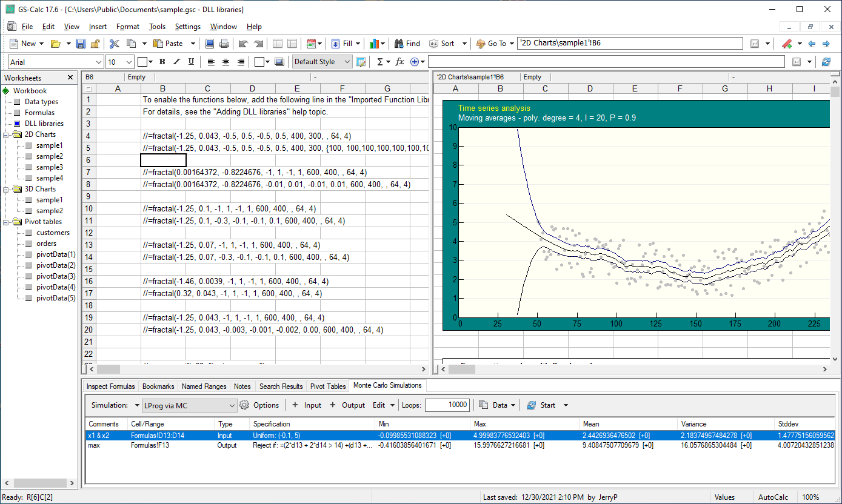
Task: Click the Loops input field
Action: coord(447,405)
